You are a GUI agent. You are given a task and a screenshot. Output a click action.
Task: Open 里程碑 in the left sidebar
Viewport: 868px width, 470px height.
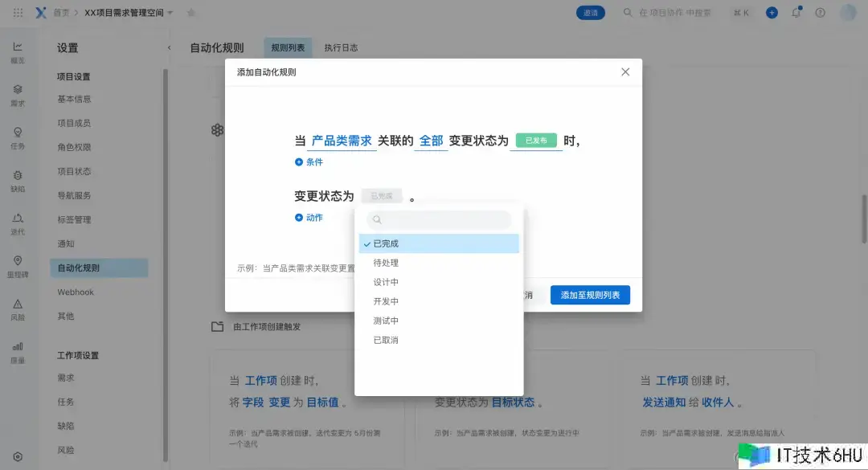click(x=18, y=265)
